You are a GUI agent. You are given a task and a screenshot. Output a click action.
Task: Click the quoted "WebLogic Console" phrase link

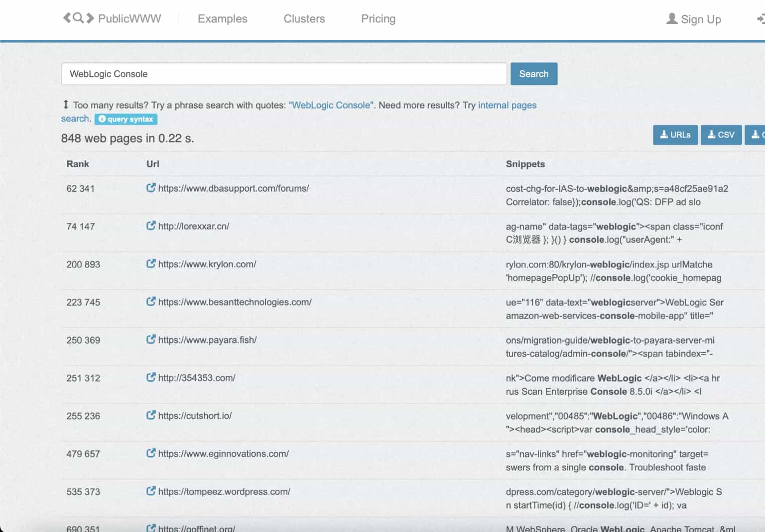(331, 105)
